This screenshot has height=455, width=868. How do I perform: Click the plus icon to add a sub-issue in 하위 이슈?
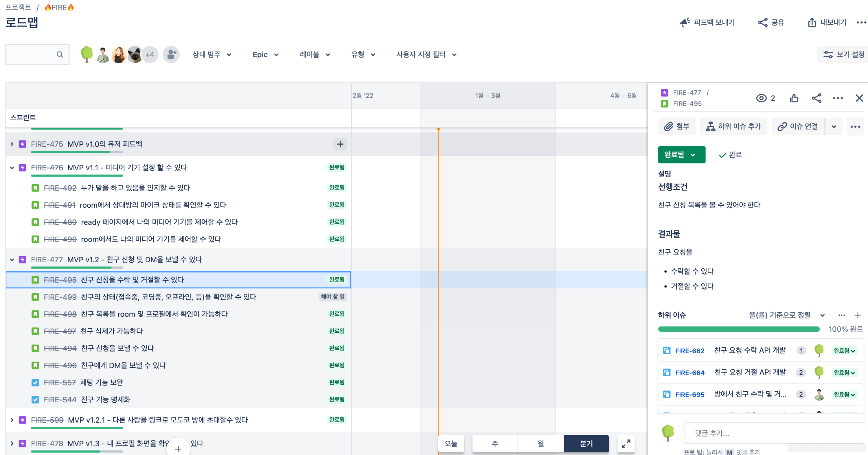pyautogui.click(x=858, y=315)
